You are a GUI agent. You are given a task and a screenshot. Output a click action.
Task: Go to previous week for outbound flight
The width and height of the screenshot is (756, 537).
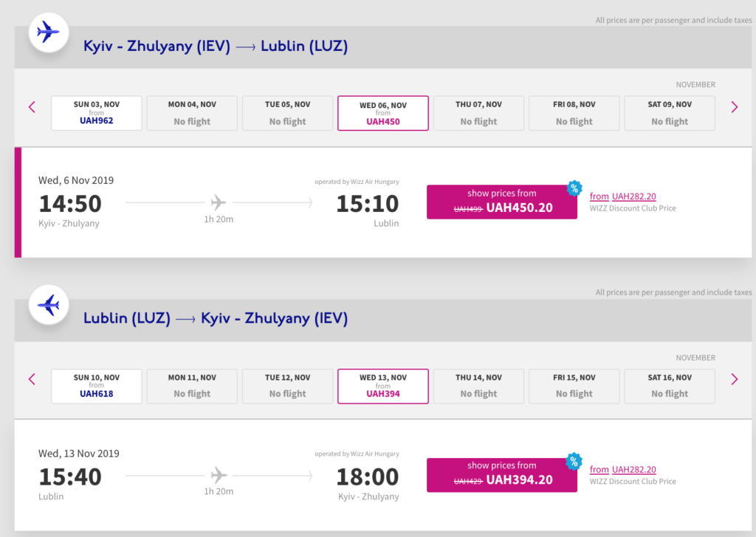tap(32, 107)
